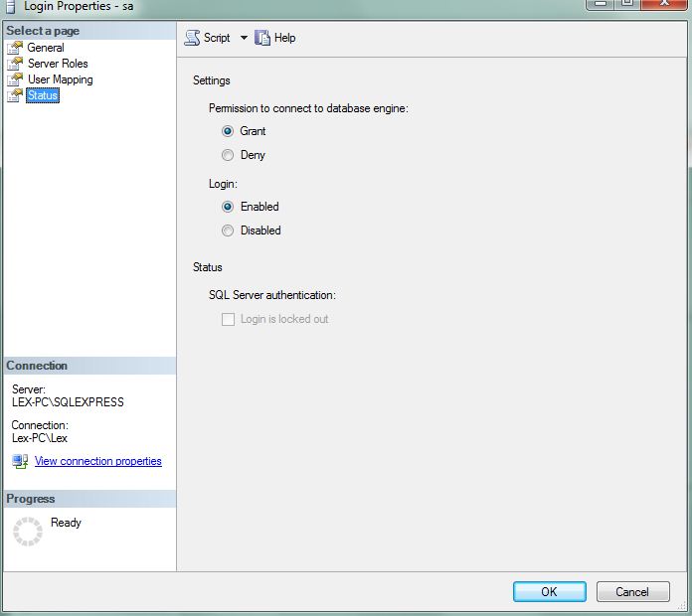Click the Permission to connect label

pos(308,108)
